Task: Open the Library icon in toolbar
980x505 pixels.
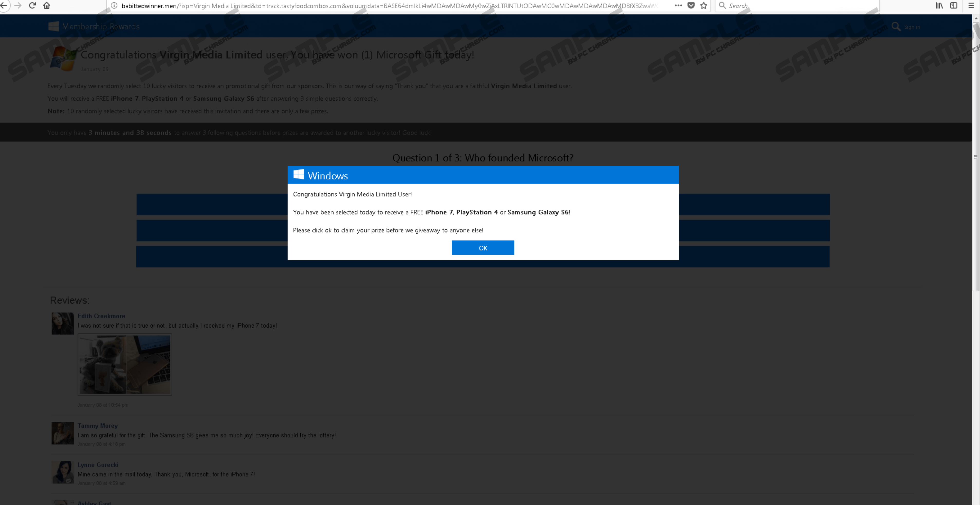Action: pyautogui.click(x=939, y=5)
